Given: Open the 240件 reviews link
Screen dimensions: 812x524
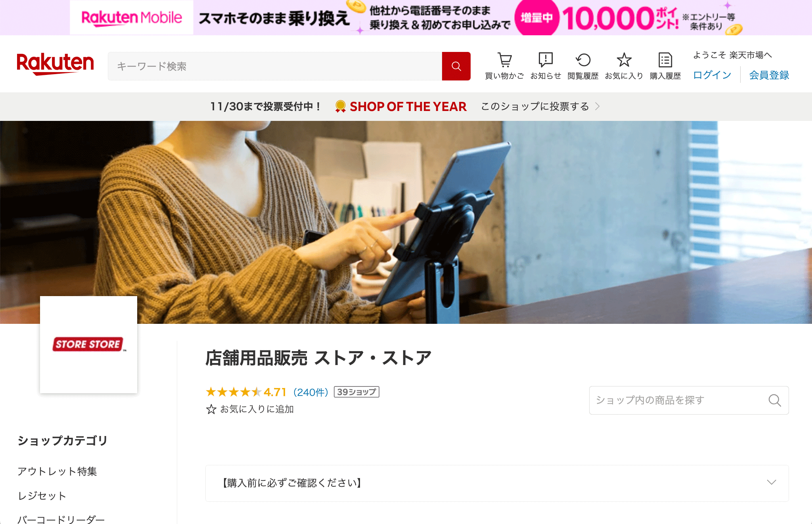Looking at the screenshot, I should 311,392.
